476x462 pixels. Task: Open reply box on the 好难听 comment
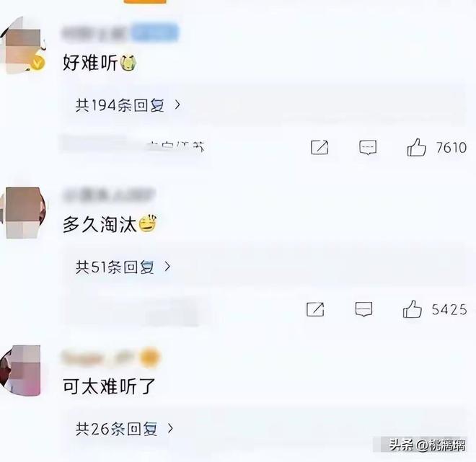click(x=368, y=148)
